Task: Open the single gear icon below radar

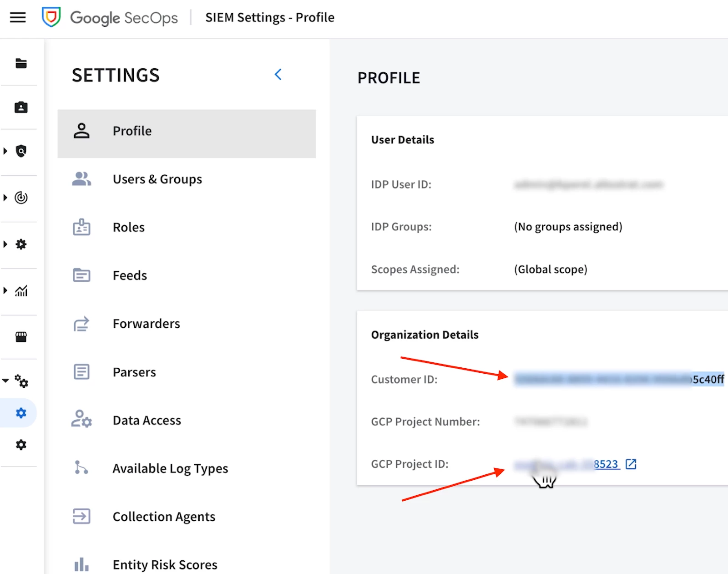Action: pyautogui.click(x=21, y=244)
